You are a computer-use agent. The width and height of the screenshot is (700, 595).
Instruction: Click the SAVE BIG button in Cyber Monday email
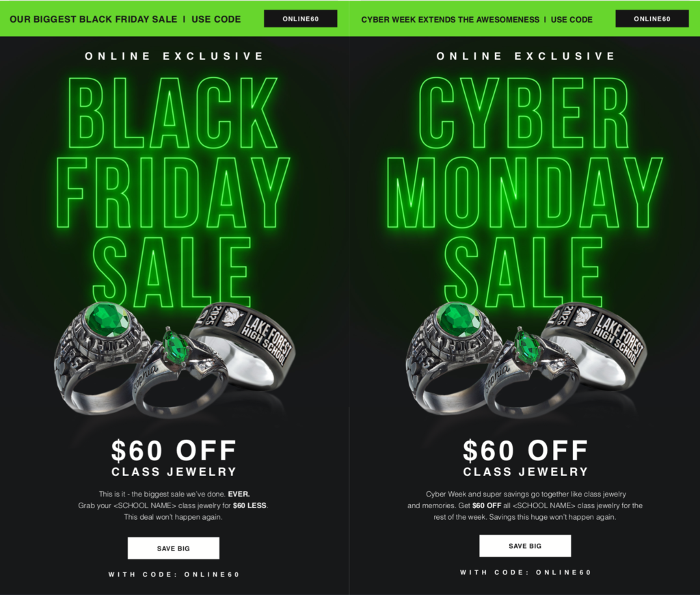(525, 546)
